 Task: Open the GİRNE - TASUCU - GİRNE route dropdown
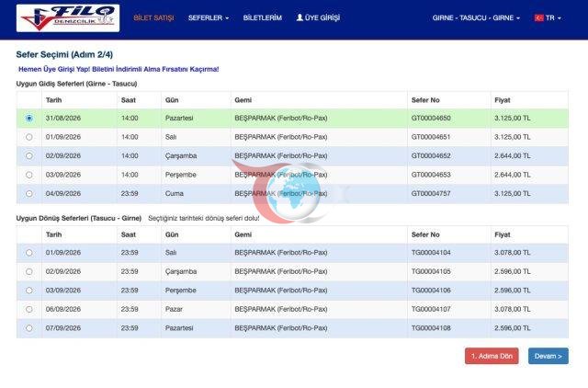click(x=476, y=17)
